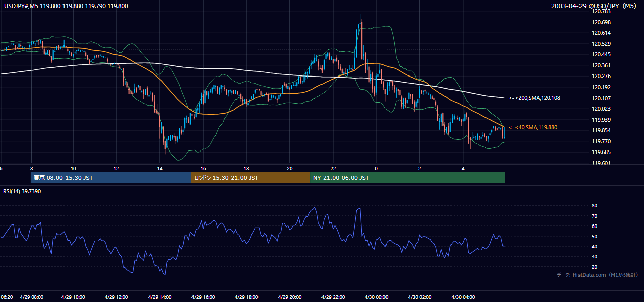Click price axis label 119.939
644x302 pixels.
click(x=602, y=119)
